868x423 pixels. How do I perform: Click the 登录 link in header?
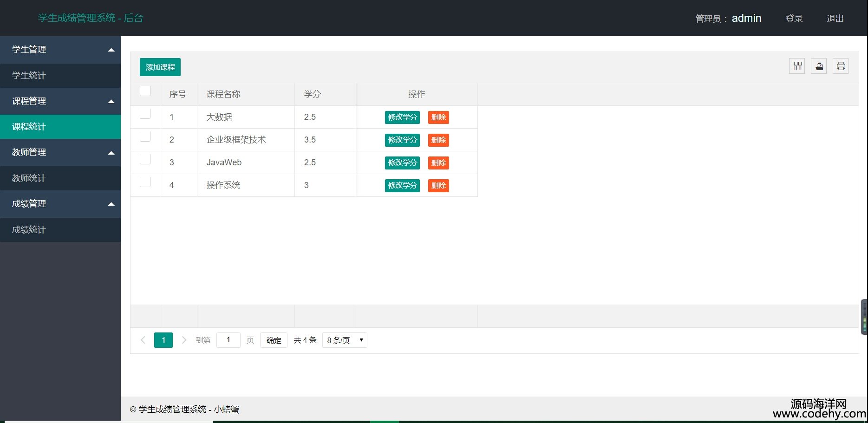(x=794, y=19)
